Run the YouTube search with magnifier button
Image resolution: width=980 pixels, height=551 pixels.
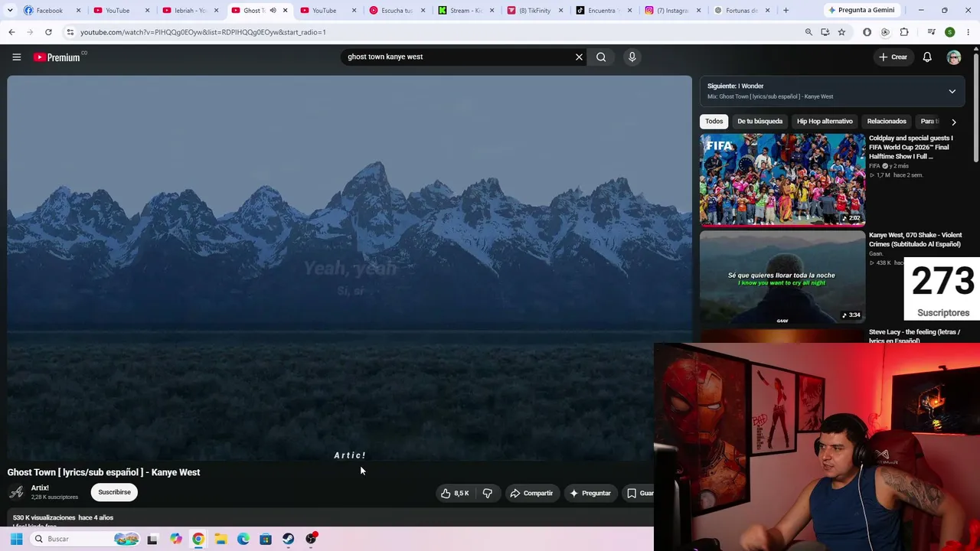[x=601, y=57]
